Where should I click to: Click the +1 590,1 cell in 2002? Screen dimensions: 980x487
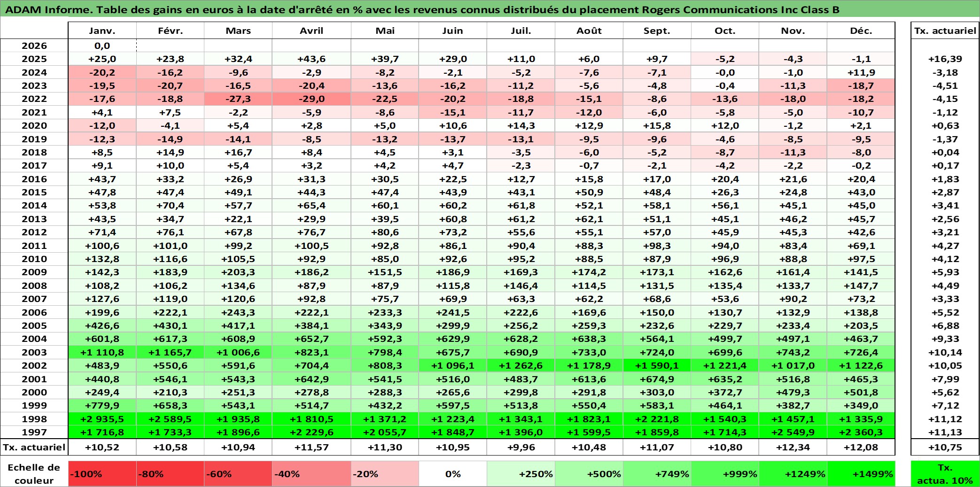coord(657,365)
